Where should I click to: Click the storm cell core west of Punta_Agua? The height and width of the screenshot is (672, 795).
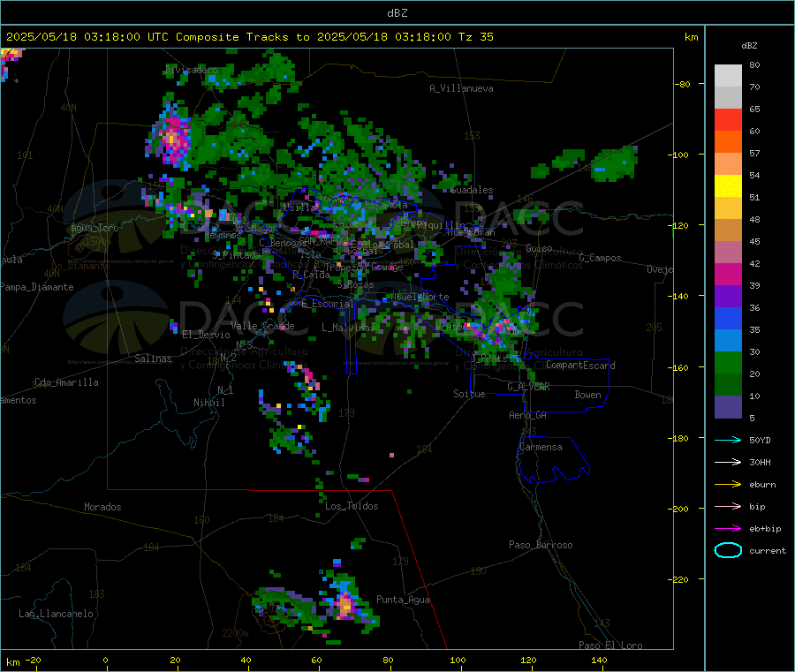click(346, 605)
